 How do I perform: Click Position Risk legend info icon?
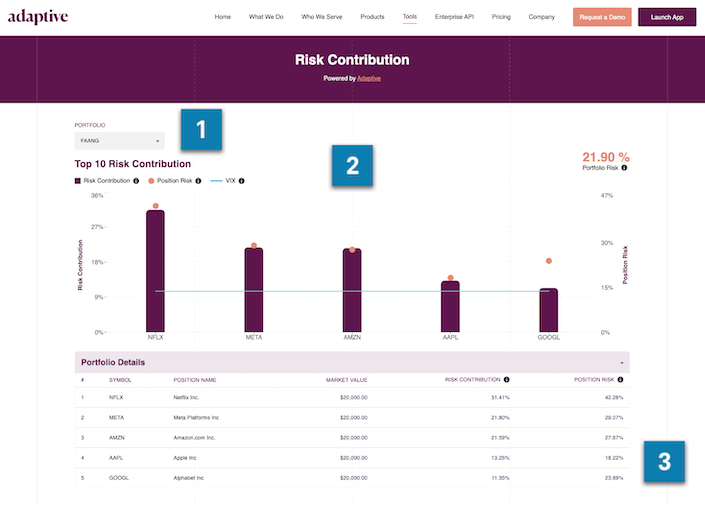[x=198, y=181]
